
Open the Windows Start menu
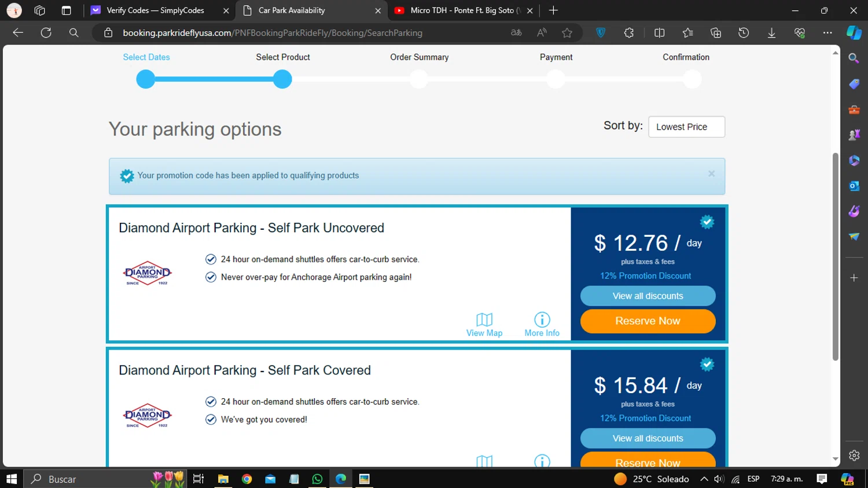pos(12,479)
